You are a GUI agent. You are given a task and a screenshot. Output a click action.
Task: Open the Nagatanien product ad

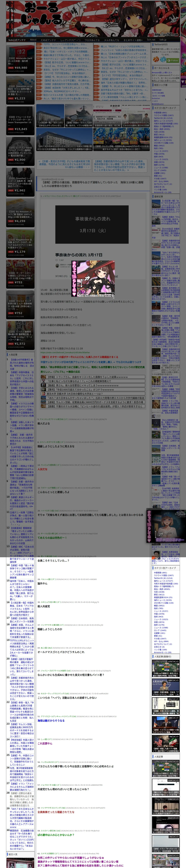click(x=20, y=244)
